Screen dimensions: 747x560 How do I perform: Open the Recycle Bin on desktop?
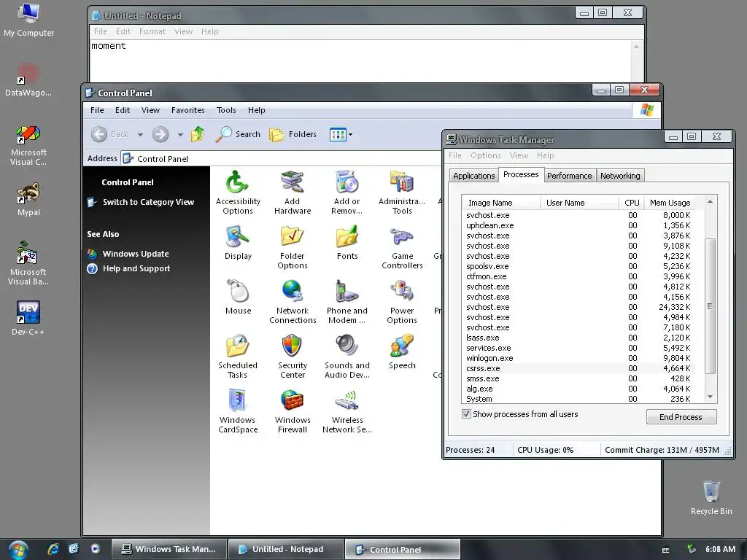point(711,497)
